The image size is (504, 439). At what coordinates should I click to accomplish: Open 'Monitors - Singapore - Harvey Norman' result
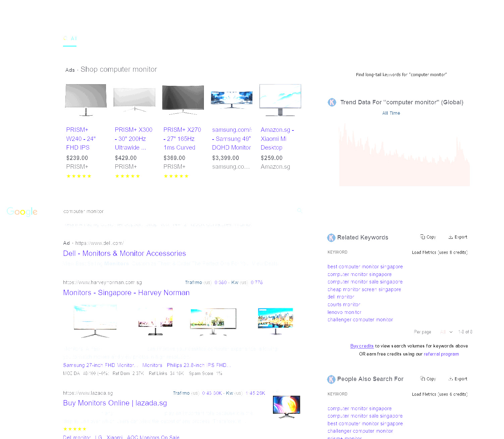(x=126, y=293)
